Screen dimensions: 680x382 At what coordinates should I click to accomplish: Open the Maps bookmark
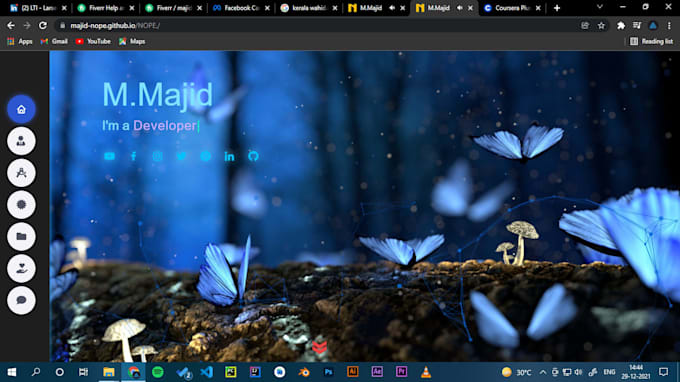[x=132, y=41]
